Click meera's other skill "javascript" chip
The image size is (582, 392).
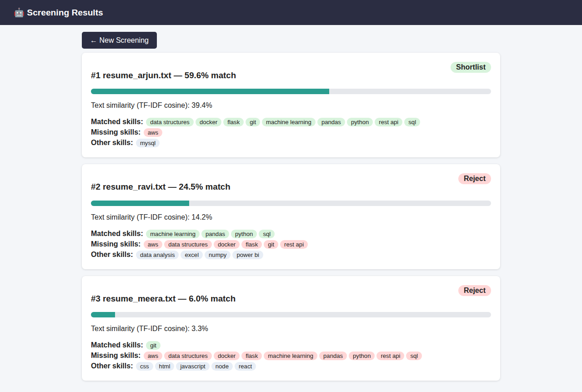(193, 367)
